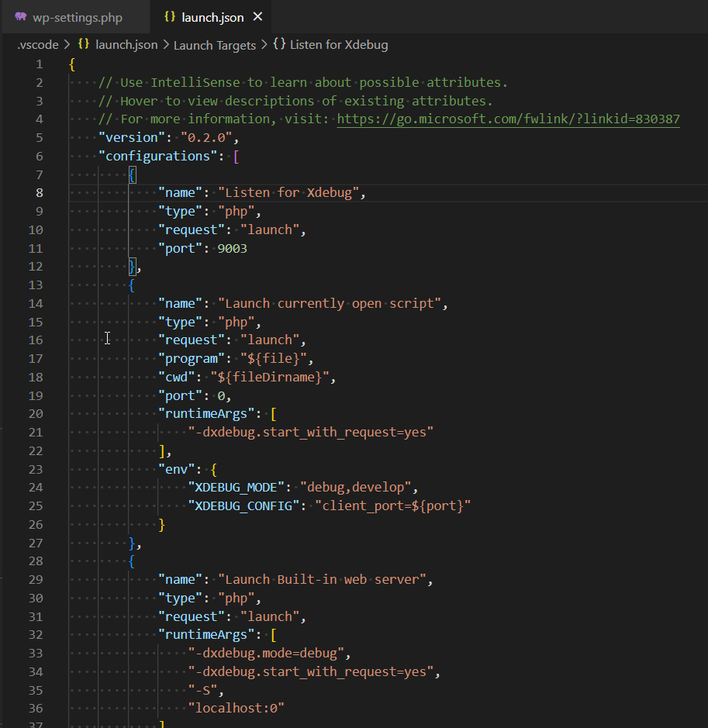Click the PHP elephant icon on wp-settings.php tab
This screenshot has width=708, height=728.
click(x=20, y=17)
